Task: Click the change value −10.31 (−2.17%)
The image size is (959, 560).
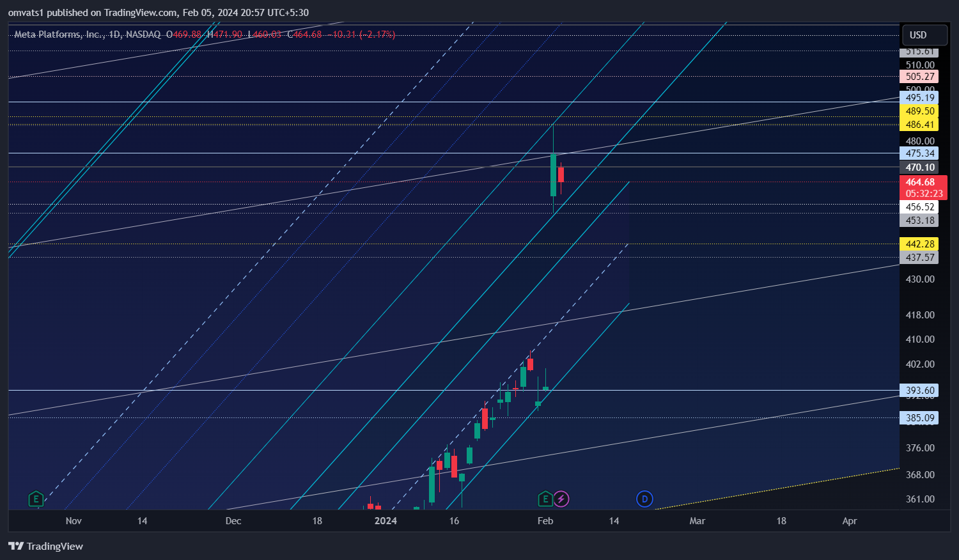Action: [x=361, y=35]
